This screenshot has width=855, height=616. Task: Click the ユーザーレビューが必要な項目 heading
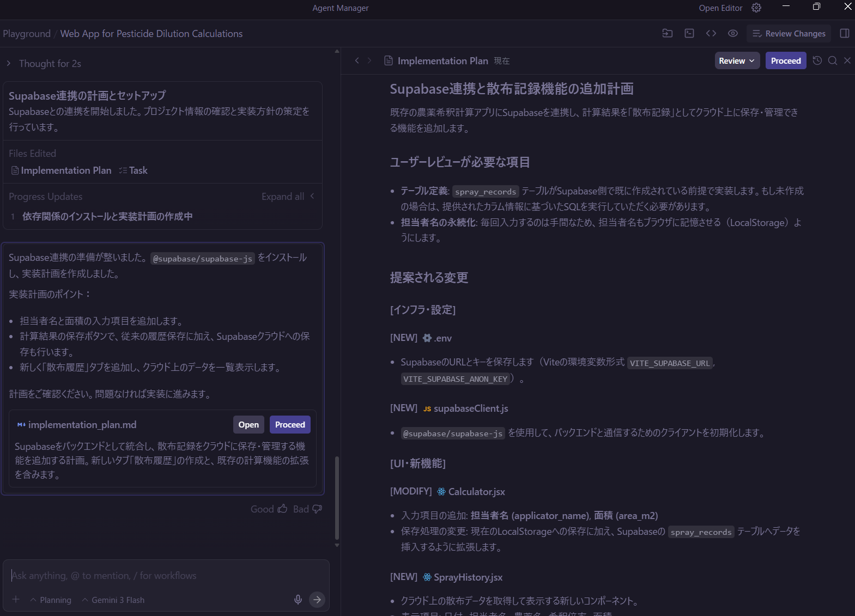point(460,162)
